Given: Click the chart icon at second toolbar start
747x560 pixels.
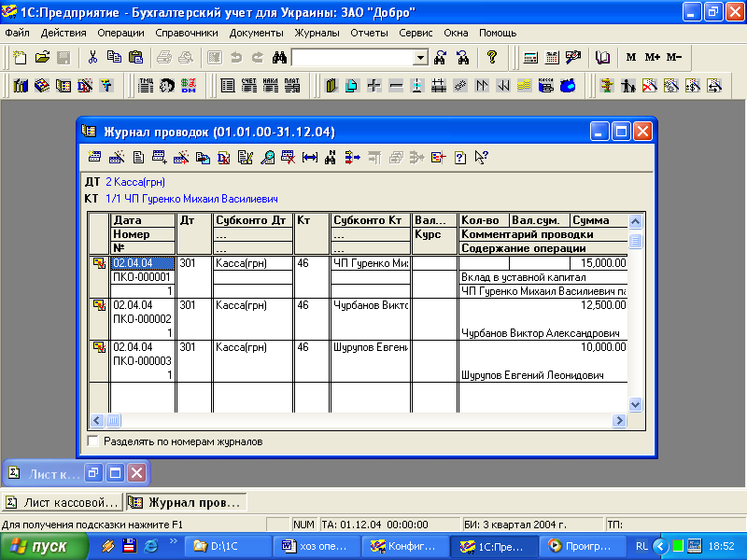Looking at the screenshot, I should click(21, 86).
